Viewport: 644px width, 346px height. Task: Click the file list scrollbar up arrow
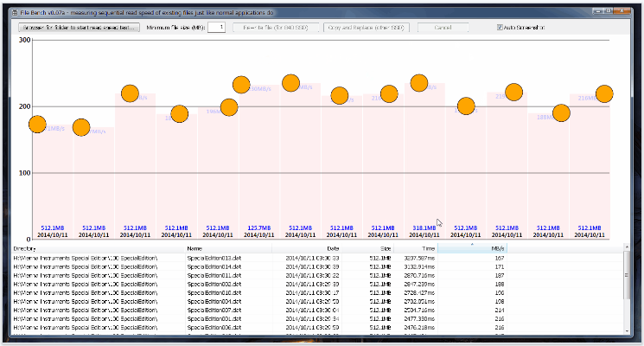click(627, 247)
